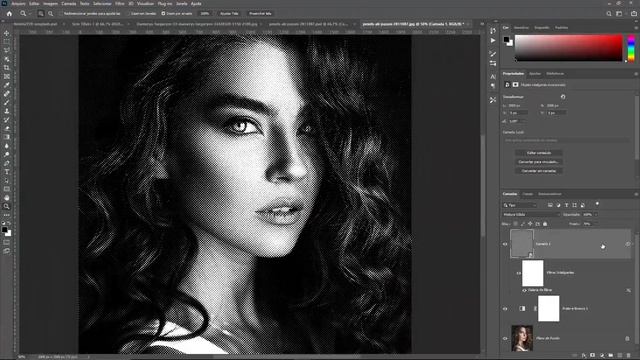Open the Opacidade value dropdown
This screenshot has width=640, height=360.
[x=596, y=214]
